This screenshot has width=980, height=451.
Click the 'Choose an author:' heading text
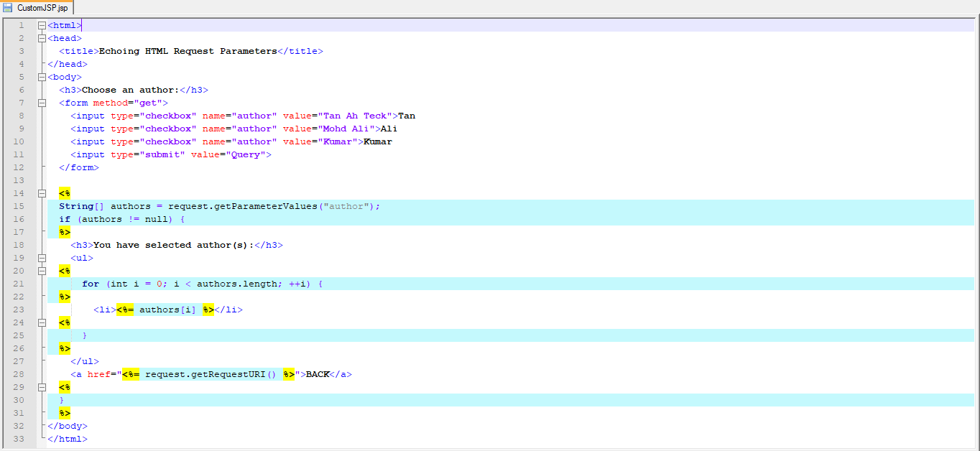(131, 90)
